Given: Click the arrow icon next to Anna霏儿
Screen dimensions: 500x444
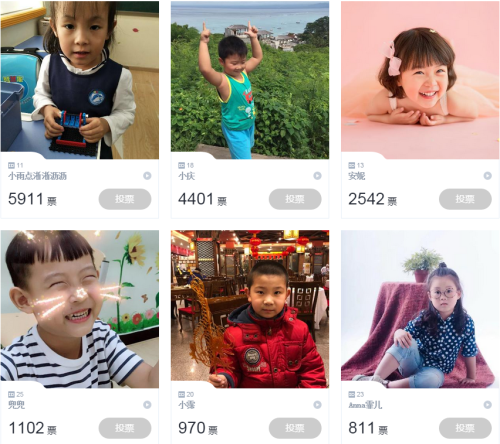Looking at the screenshot, I should pos(487,405).
